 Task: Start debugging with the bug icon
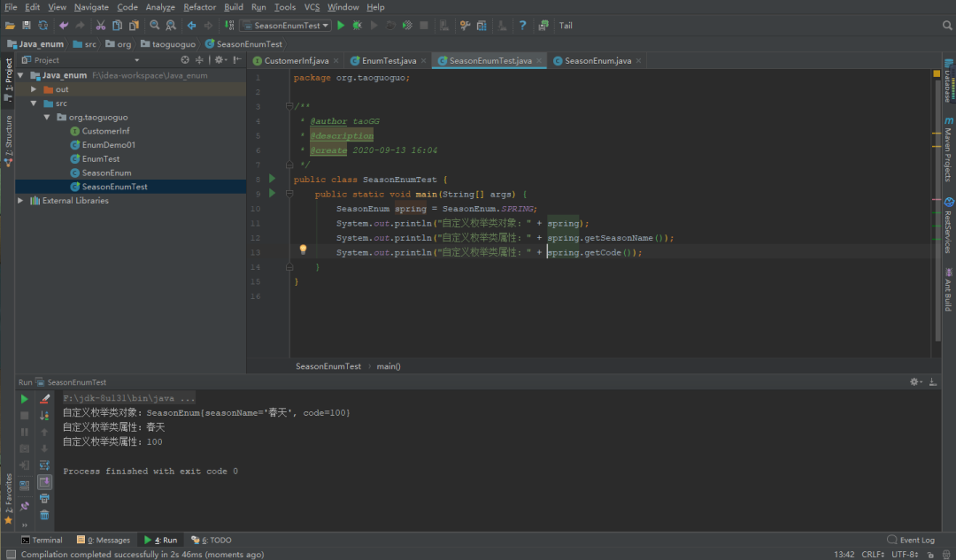[357, 26]
